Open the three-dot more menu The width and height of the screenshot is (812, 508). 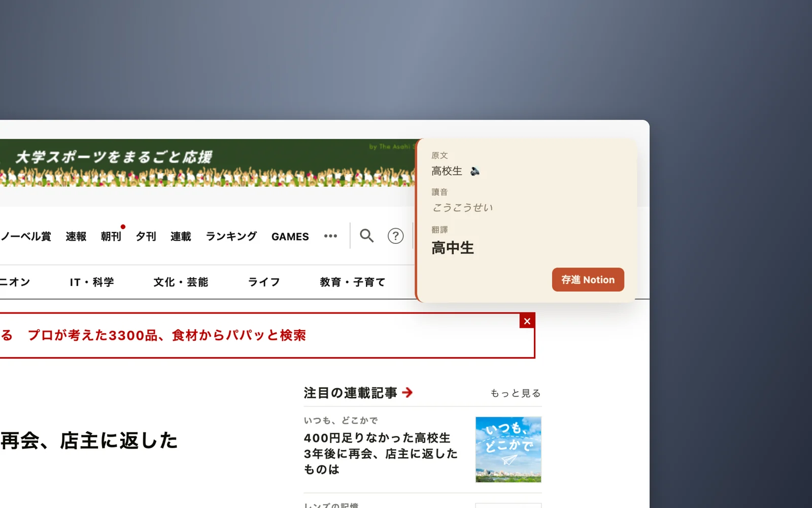330,236
